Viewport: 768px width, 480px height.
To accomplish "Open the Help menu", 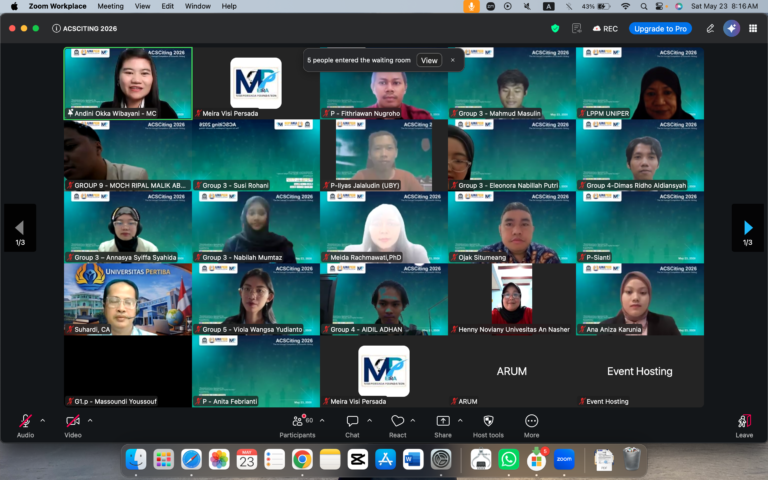I will [229, 6].
